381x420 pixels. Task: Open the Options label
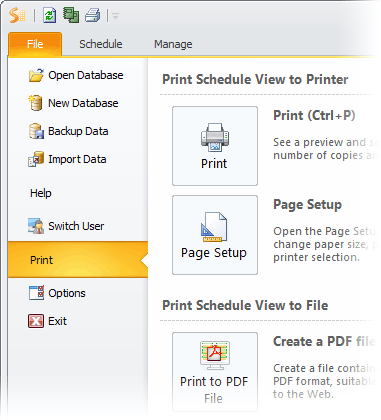[x=67, y=293]
